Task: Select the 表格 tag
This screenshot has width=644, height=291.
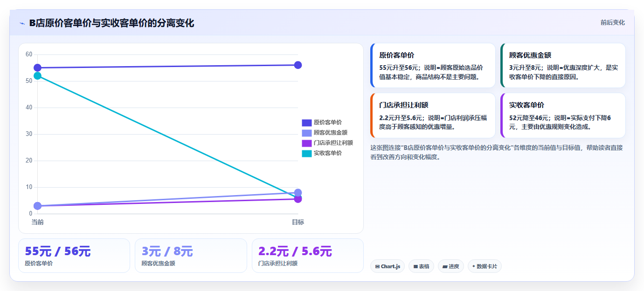Action: coord(421,266)
